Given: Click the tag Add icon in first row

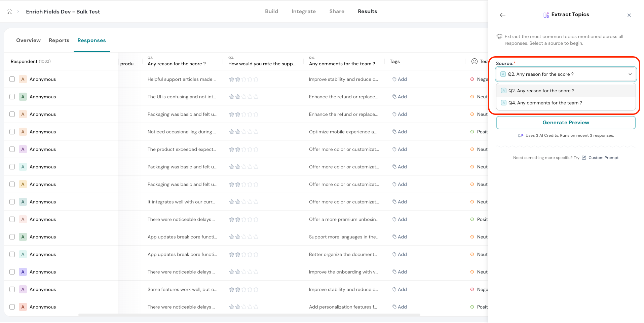Looking at the screenshot, I should coord(394,79).
